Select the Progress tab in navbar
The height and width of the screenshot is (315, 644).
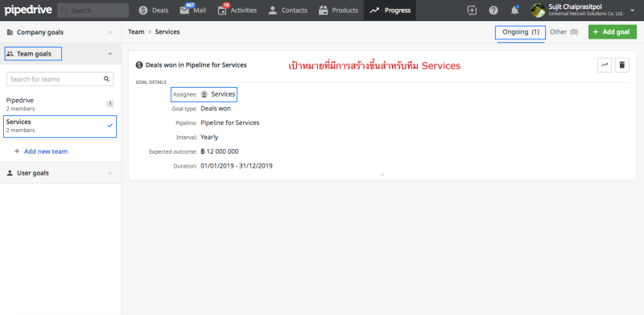(390, 10)
